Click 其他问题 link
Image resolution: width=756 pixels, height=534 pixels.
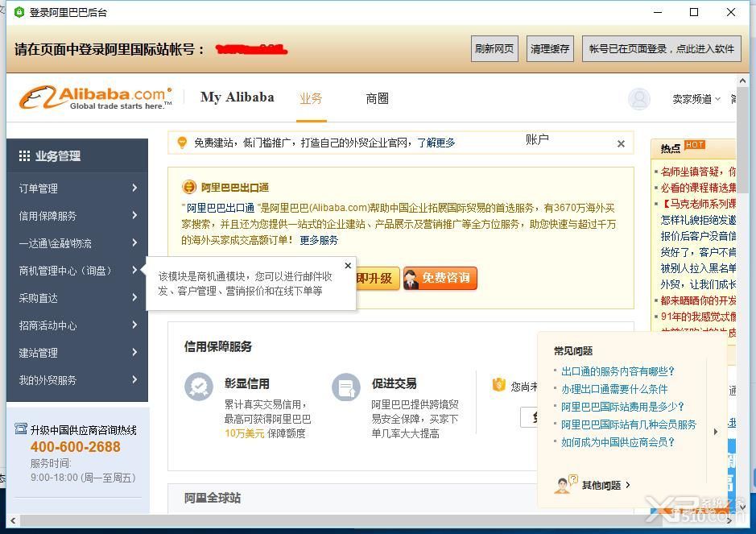[605, 486]
